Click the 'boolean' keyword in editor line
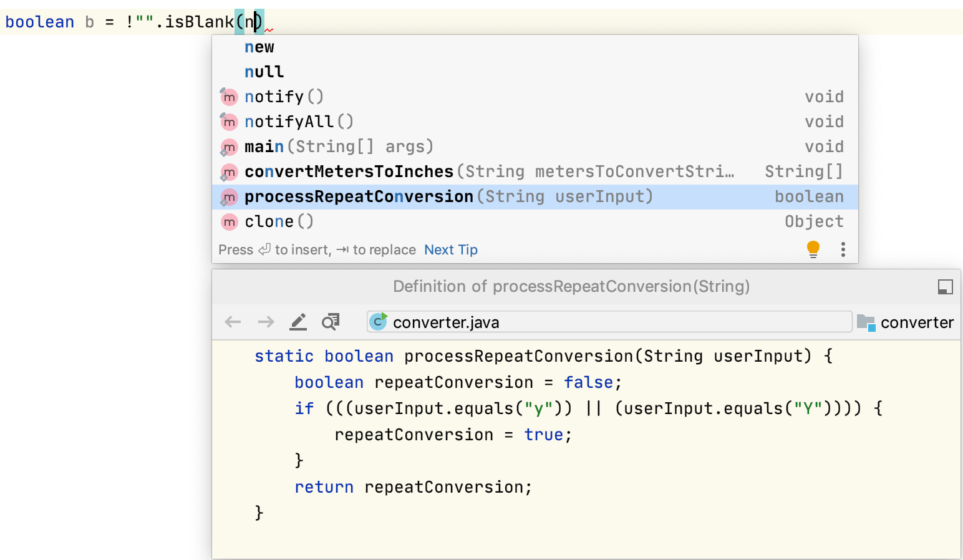The image size is (963, 560). (39, 22)
